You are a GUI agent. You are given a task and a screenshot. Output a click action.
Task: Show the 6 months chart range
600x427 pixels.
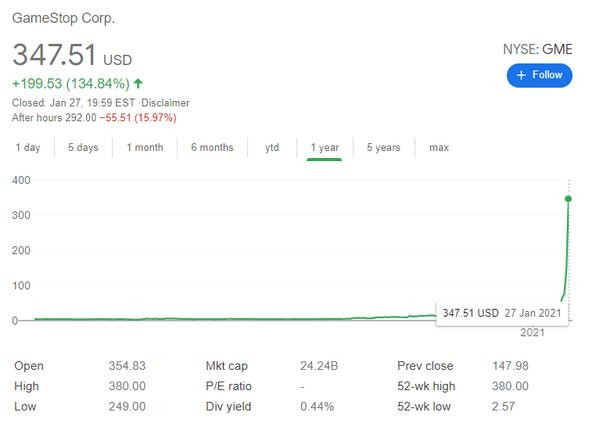[211, 147]
